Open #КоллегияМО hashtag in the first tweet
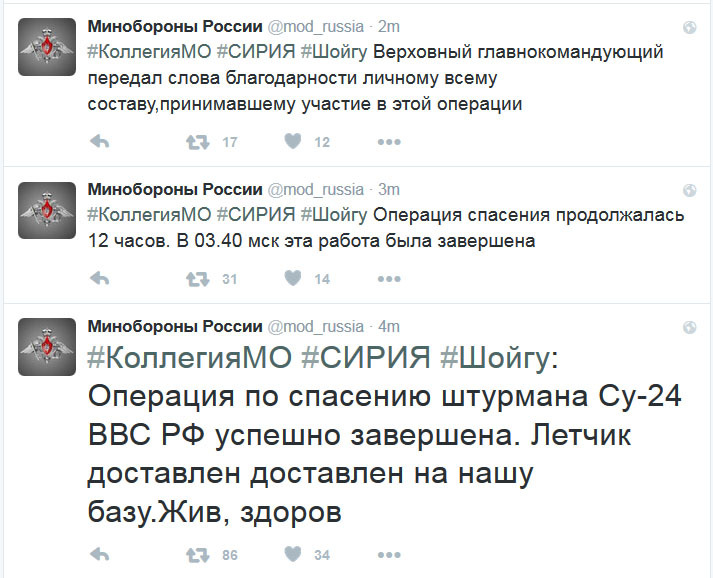 [x=150, y=52]
